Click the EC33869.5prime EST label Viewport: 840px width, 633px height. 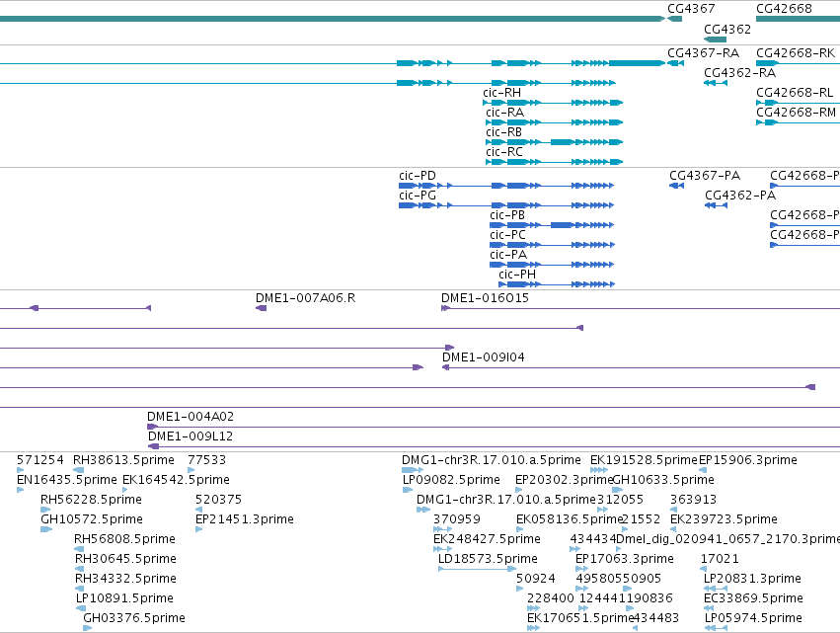[753, 598]
